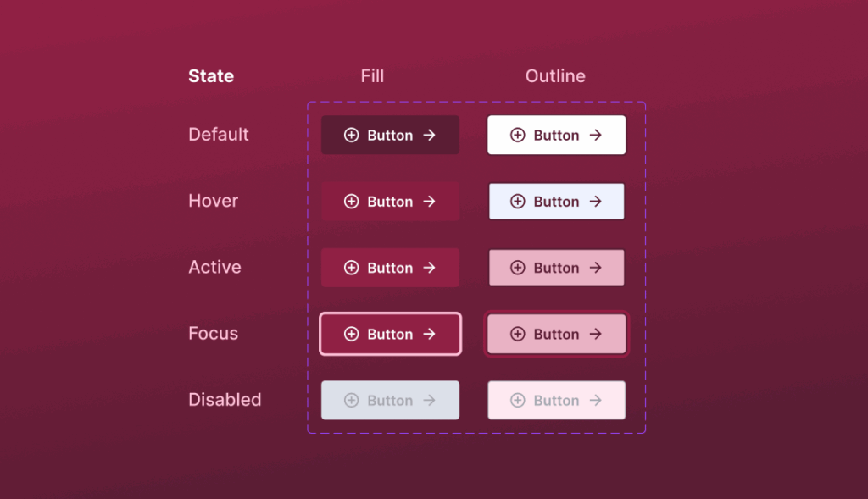The width and height of the screenshot is (868, 499).
Task: Click the Disabled row label
Action: (225, 399)
